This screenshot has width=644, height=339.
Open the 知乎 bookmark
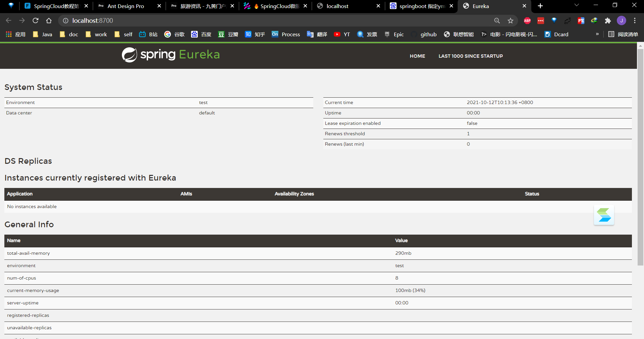(255, 34)
